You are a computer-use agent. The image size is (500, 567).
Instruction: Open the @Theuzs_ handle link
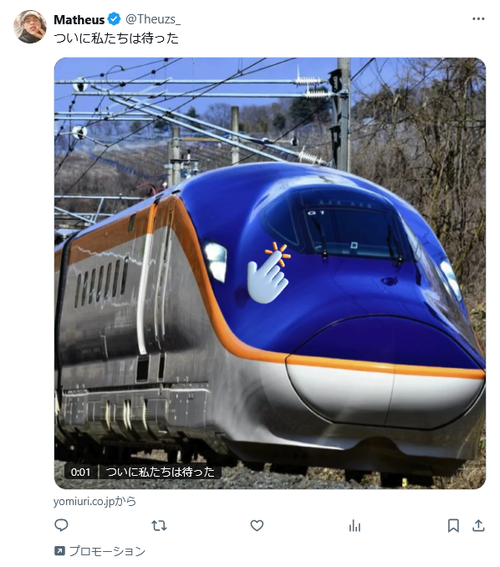(x=153, y=19)
